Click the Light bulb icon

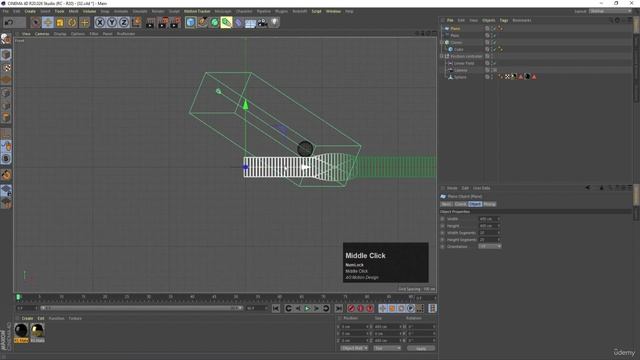pos(275,22)
